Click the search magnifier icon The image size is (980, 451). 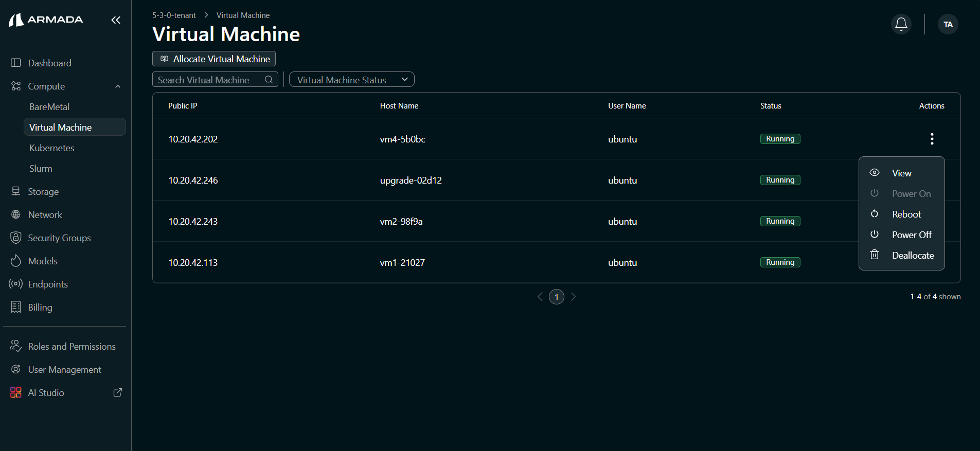click(x=269, y=80)
